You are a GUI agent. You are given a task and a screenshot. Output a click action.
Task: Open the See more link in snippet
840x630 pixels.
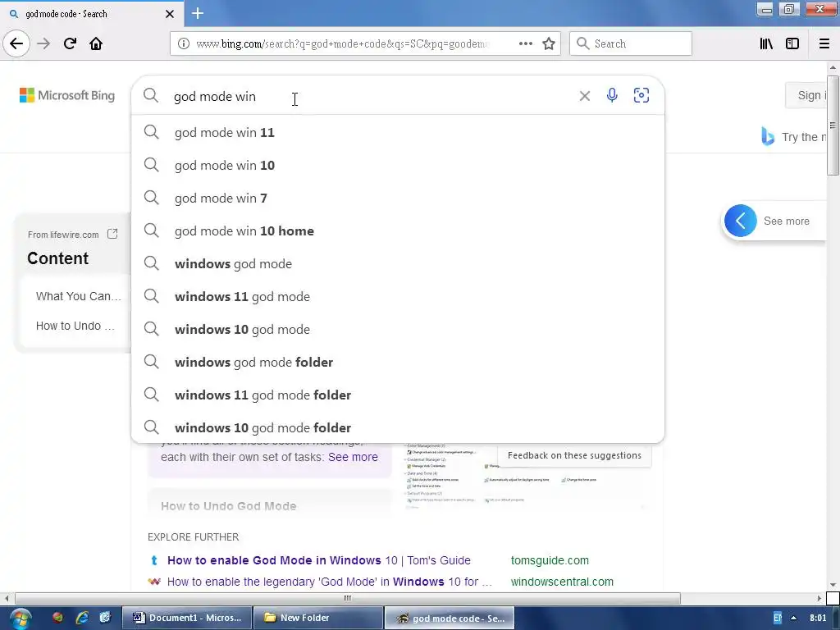[353, 457]
